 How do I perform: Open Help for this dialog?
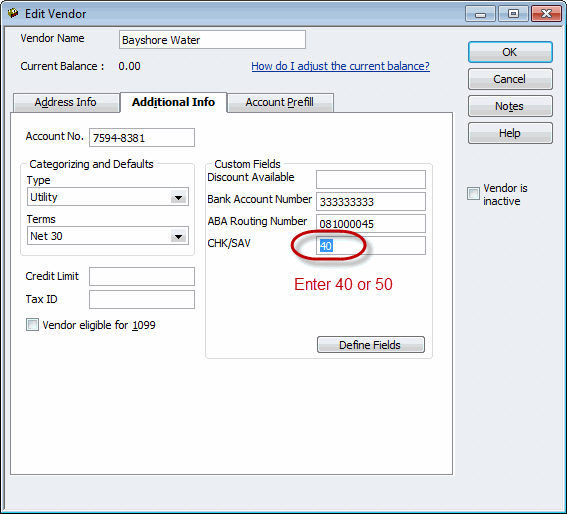pos(510,133)
